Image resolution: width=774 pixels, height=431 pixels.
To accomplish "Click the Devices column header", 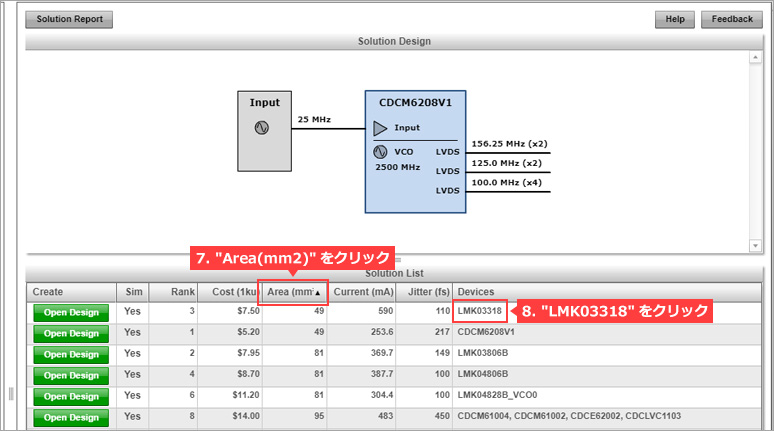I will click(607, 292).
